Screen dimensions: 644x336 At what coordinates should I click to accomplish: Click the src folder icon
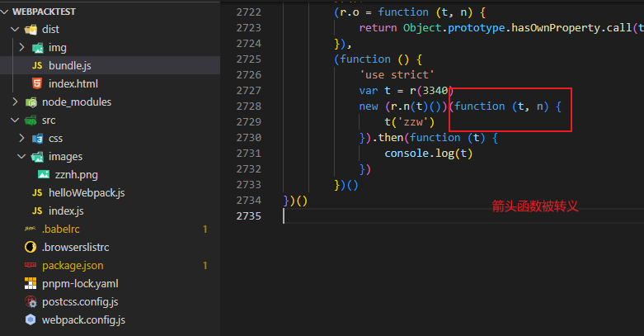click(31, 121)
